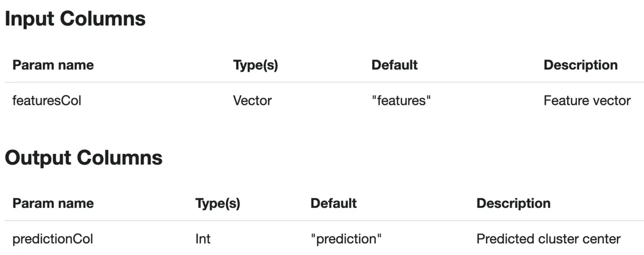Viewport: 644px width, 255px height.
Task: Select the predictionCol parameter name
Action: click(x=52, y=239)
